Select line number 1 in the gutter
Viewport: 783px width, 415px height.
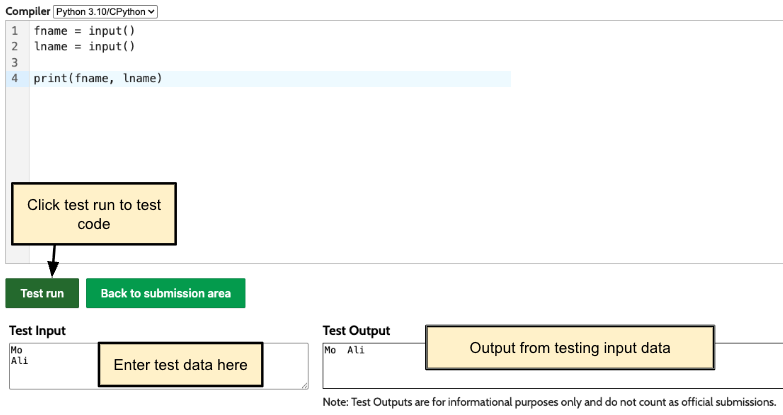(x=15, y=31)
